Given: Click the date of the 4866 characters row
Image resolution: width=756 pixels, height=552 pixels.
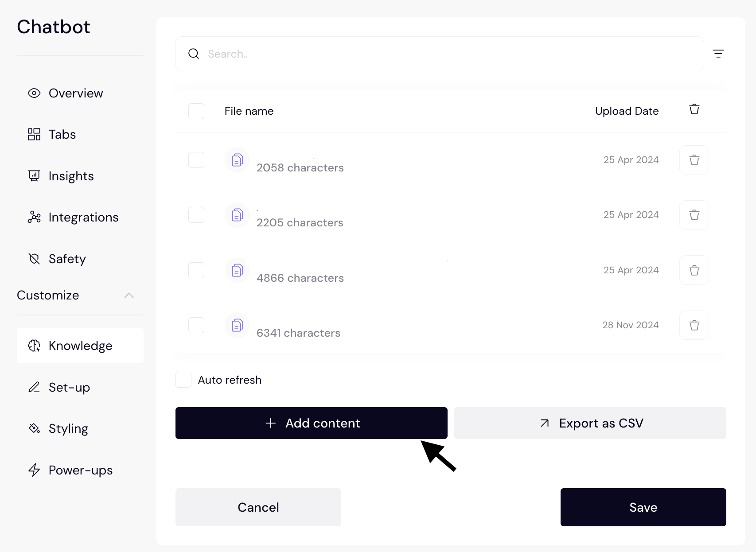Looking at the screenshot, I should coord(631,270).
